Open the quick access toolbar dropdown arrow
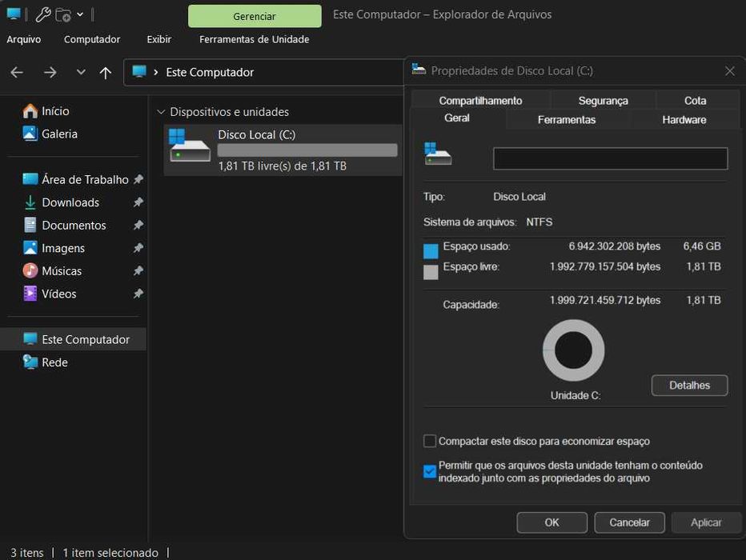The width and height of the screenshot is (746, 560). [80, 14]
